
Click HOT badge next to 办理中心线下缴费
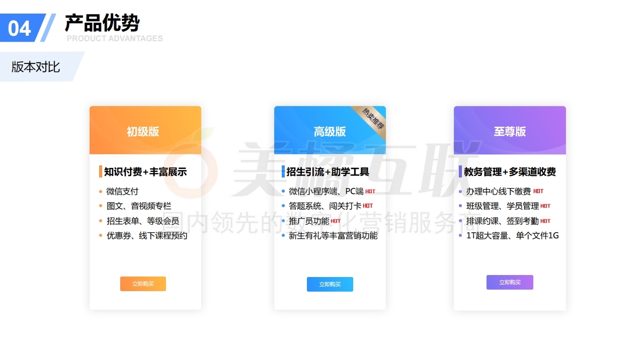coord(538,192)
